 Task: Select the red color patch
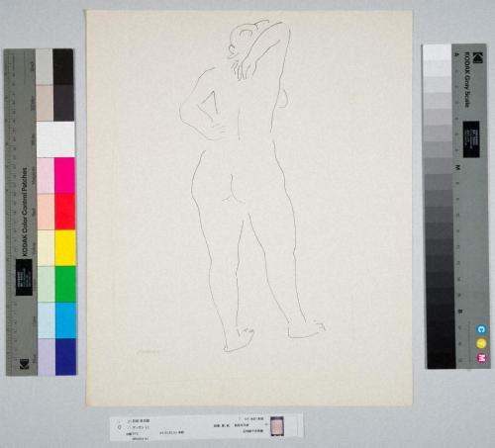point(65,212)
